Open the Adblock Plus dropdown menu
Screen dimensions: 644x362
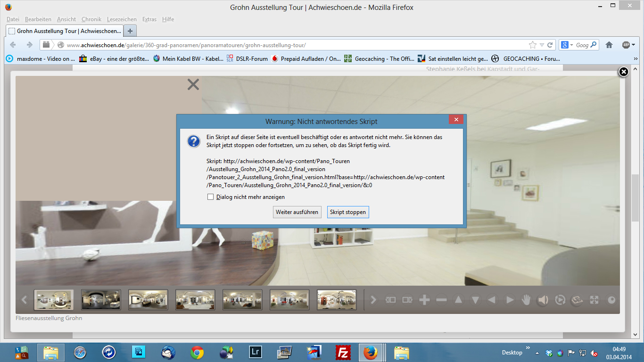click(633, 45)
